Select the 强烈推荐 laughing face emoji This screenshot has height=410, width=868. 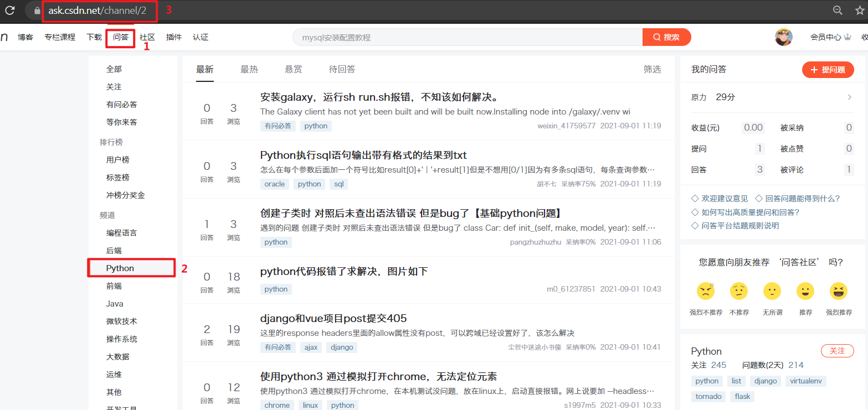tap(839, 291)
